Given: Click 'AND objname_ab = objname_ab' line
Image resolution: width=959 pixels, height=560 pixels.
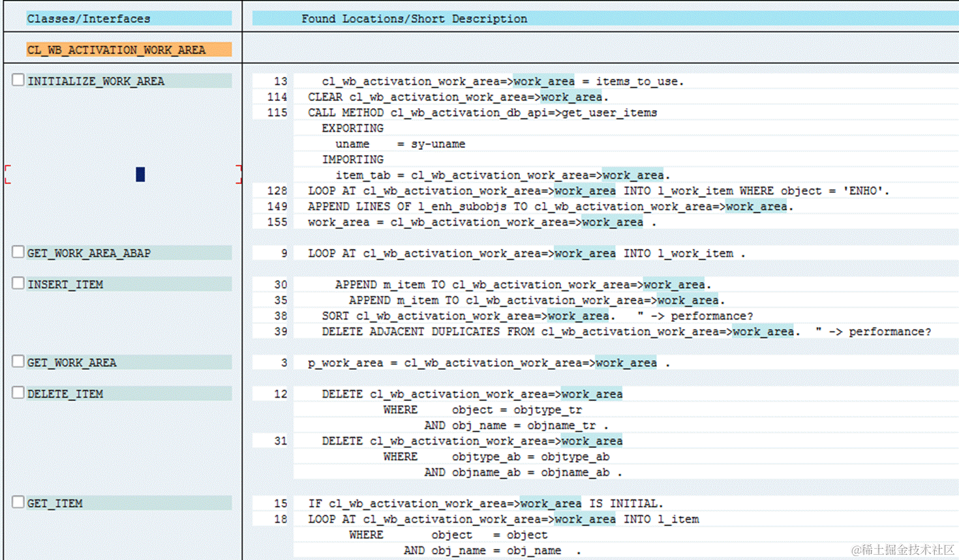Looking at the screenshot, I should click(523, 472).
